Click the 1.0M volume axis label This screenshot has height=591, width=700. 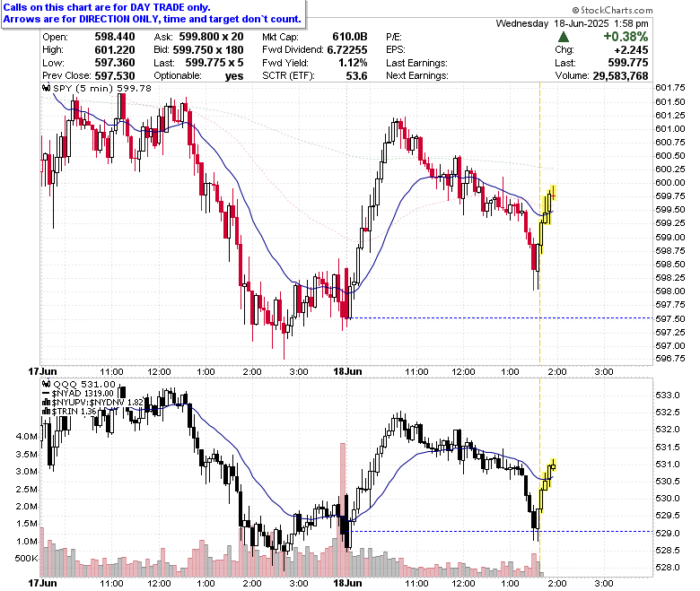click(27, 541)
